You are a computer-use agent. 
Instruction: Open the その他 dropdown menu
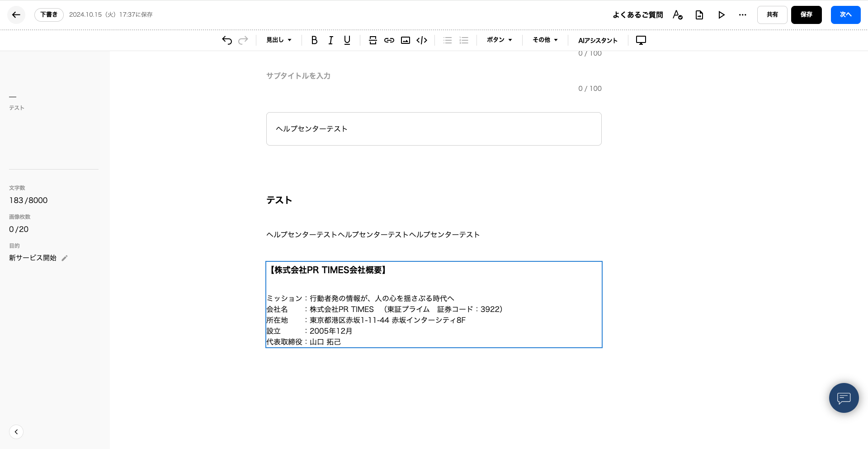point(545,40)
